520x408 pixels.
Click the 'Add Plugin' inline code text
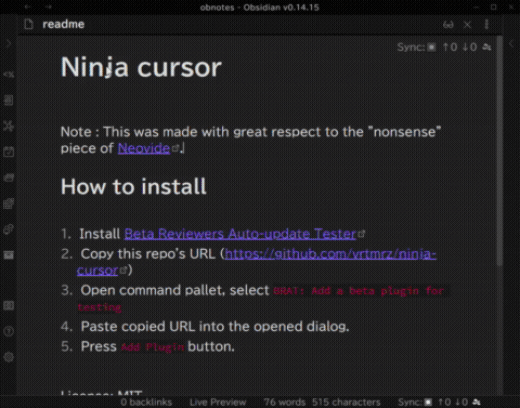coord(152,347)
